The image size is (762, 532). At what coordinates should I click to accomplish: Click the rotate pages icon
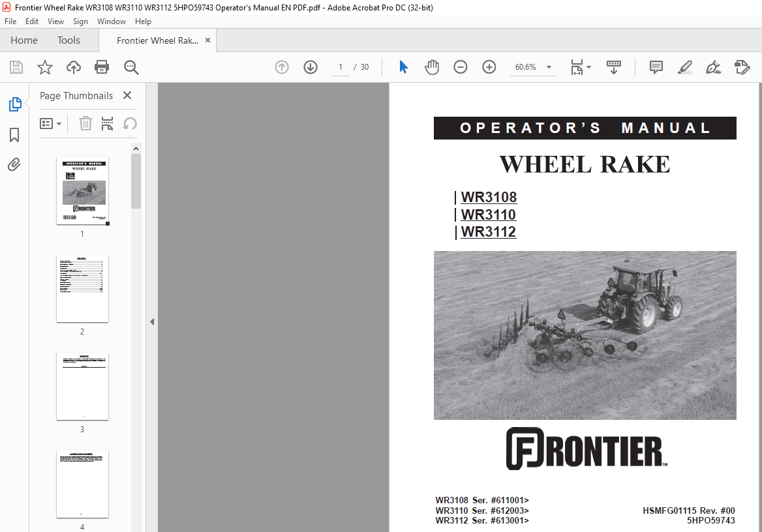130,123
